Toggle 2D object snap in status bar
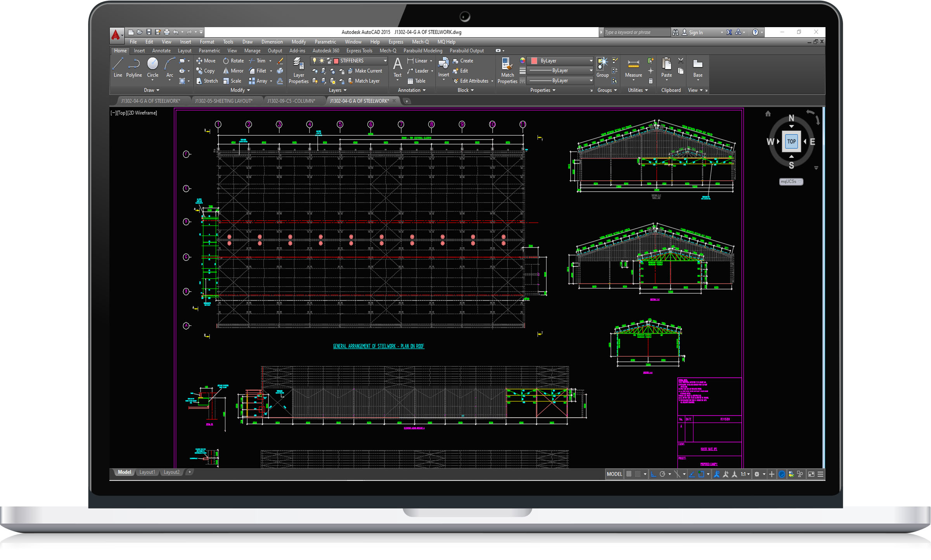931x560 pixels. coord(701,474)
